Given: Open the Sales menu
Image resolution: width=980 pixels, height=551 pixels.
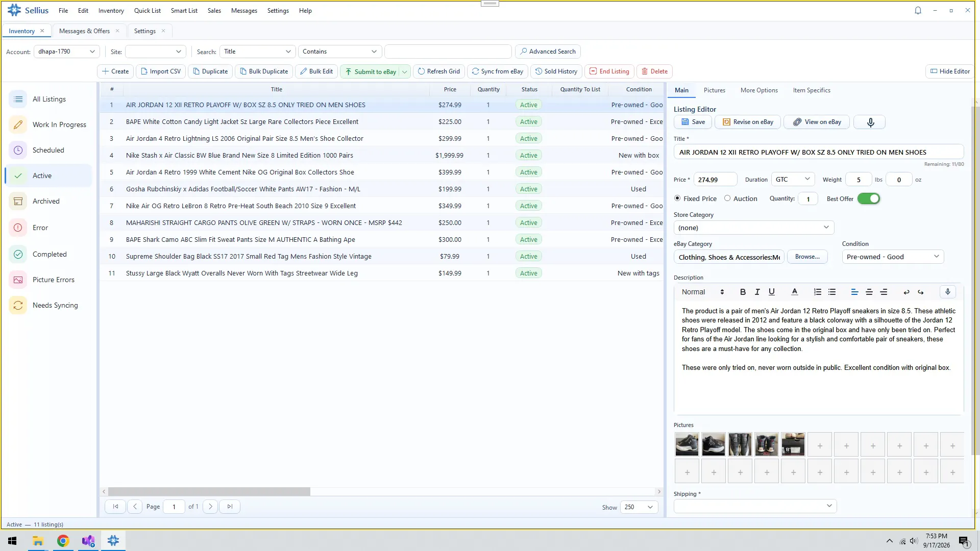Looking at the screenshot, I should click(x=214, y=11).
